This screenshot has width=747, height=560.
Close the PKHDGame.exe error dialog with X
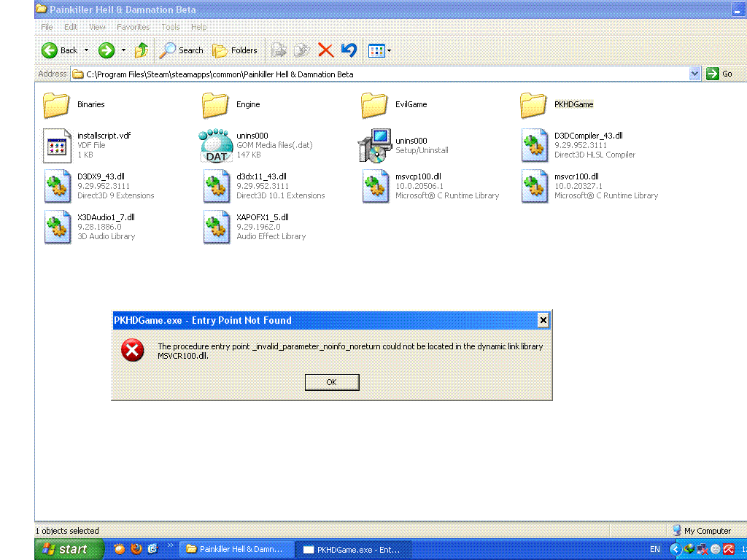click(543, 320)
